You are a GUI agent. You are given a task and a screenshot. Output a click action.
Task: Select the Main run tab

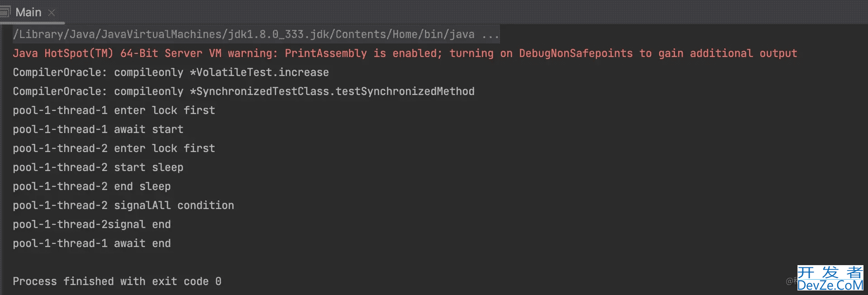pos(28,12)
